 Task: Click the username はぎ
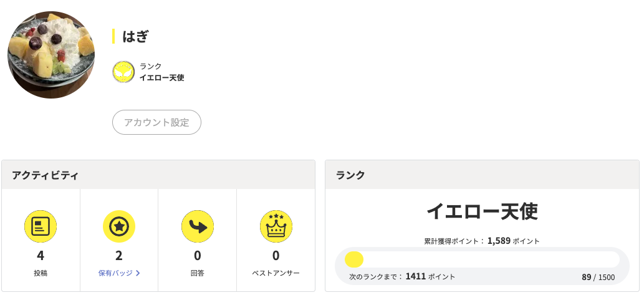click(x=135, y=36)
